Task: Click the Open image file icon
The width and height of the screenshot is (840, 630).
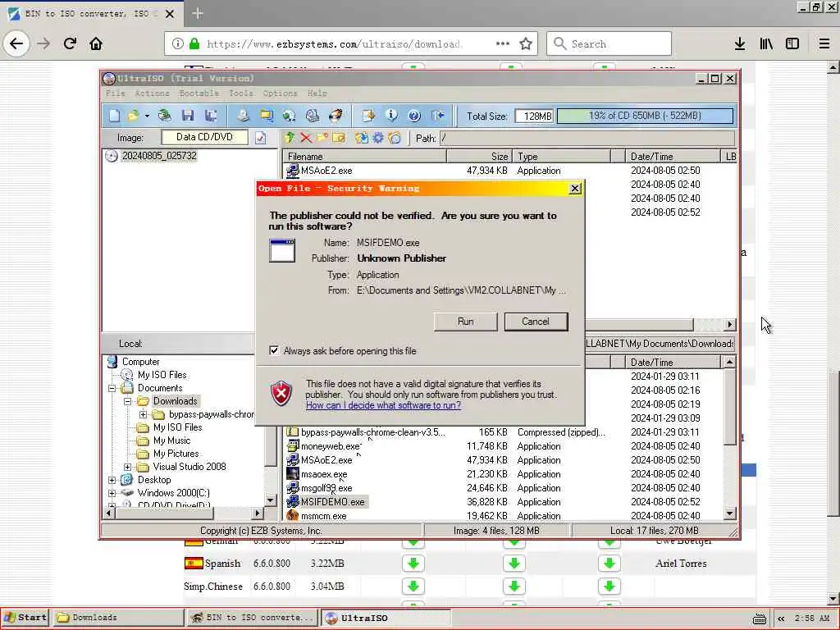Action: [133, 115]
